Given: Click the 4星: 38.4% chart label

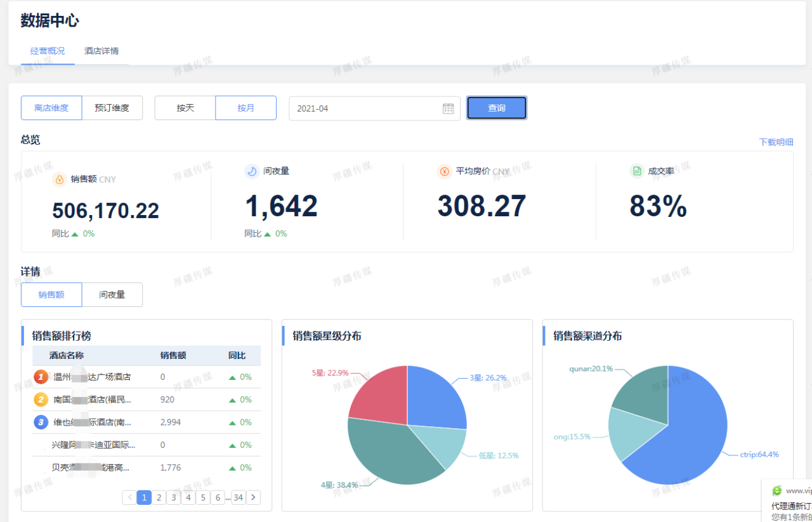Looking at the screenshot, I should (x=339, y=485).
